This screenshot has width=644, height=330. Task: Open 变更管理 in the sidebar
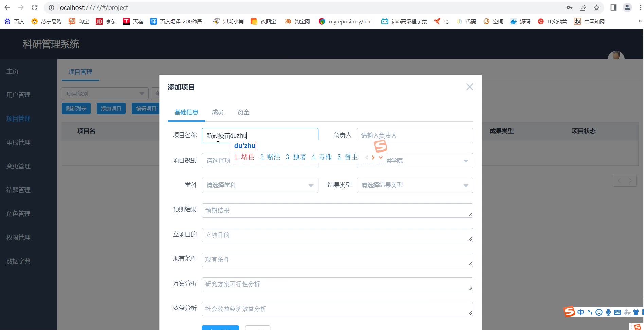coord(18,166)
